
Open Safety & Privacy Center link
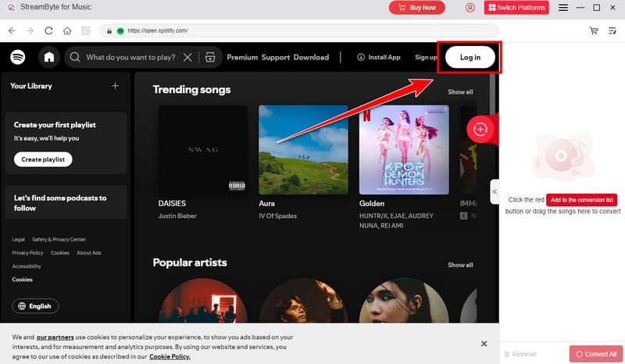click(x=59, y=239)
